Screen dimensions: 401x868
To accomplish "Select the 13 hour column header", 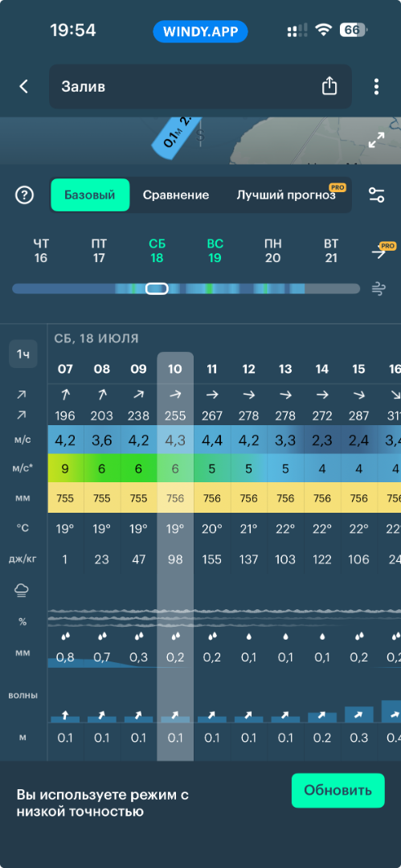I will [284, 369].
